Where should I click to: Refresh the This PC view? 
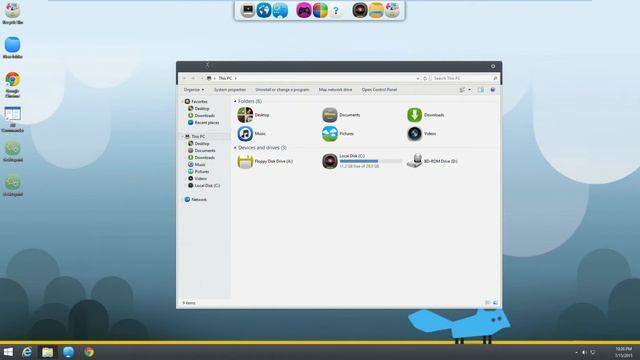click(425, 78)
